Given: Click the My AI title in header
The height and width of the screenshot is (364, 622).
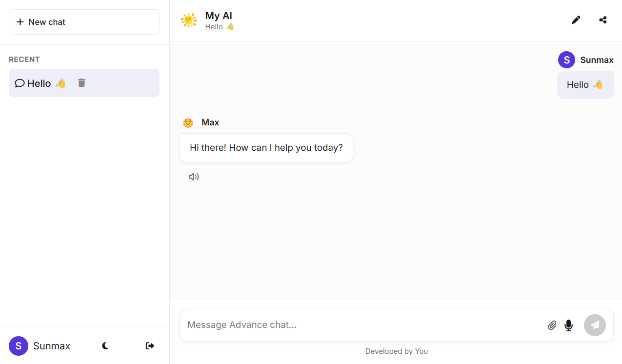Looking at the screenshot, I should tap(219, 16).
